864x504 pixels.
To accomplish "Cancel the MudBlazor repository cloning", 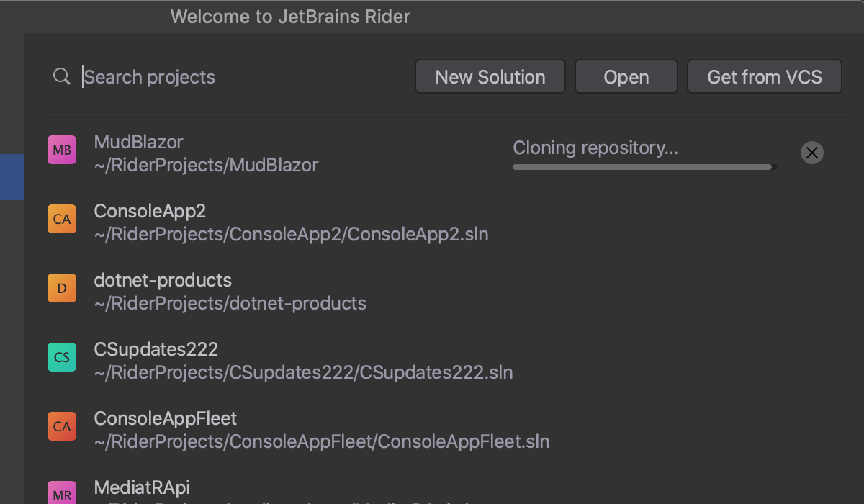I will pyautogui.click(x=811, y=153).
